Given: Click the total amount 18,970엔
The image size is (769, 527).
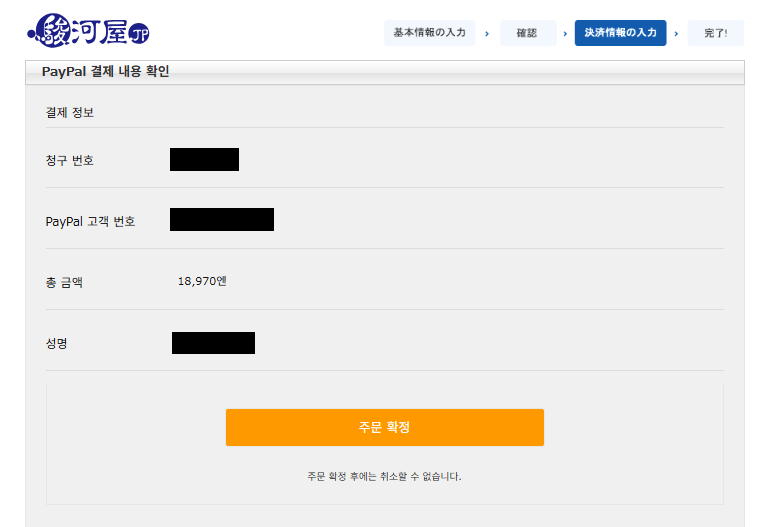Looking at the screenshot, I should (202, 281).
